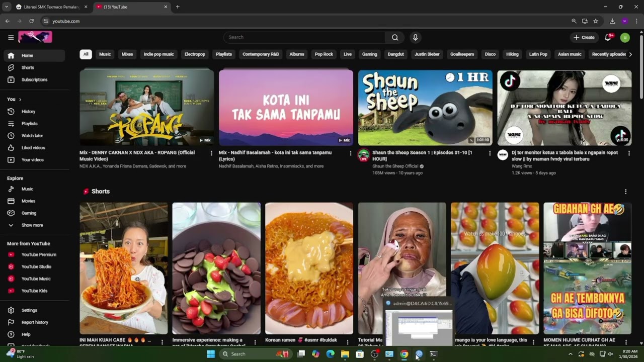Click the magnifier search button beside the search box
Image resolution: width=644 pixels, height=362 pixels.
click(x=395, y=37)
